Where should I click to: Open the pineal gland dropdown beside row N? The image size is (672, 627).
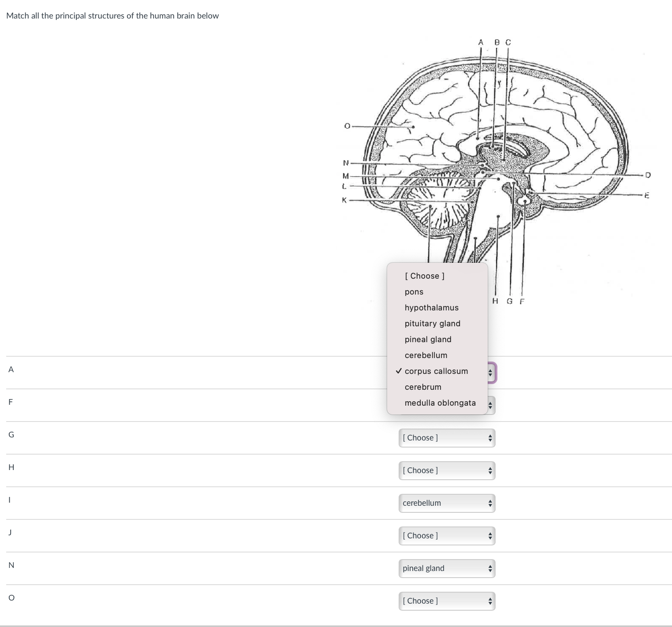[447, 568]
